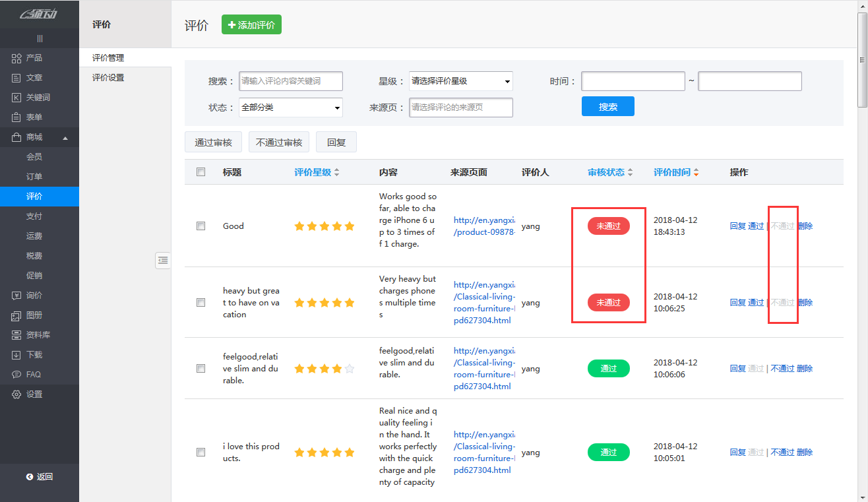Click the green 添加评价 button
Image resolution: width=868 pixels, height=502 pixels.
click(x=251, y=24)
